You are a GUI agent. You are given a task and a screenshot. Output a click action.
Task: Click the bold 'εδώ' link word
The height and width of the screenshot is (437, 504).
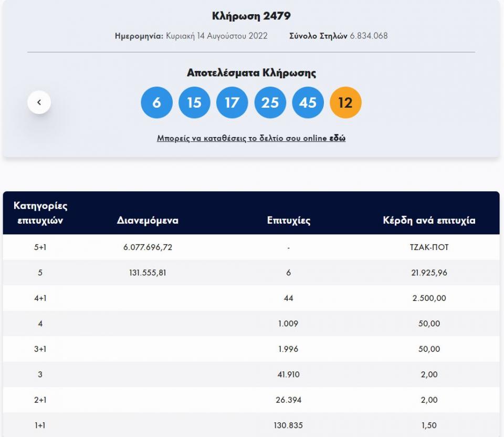tap(337, 139)
